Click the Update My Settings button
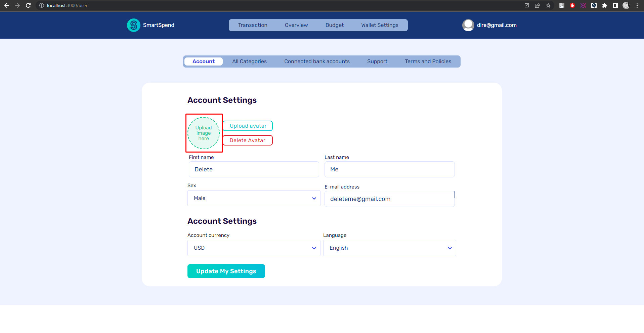Viewport: 644px width, 333px height. coord(226,271)
